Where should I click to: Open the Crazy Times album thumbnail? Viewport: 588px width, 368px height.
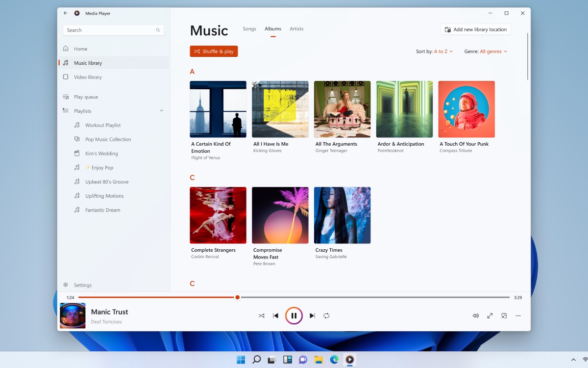click(342, 215)
